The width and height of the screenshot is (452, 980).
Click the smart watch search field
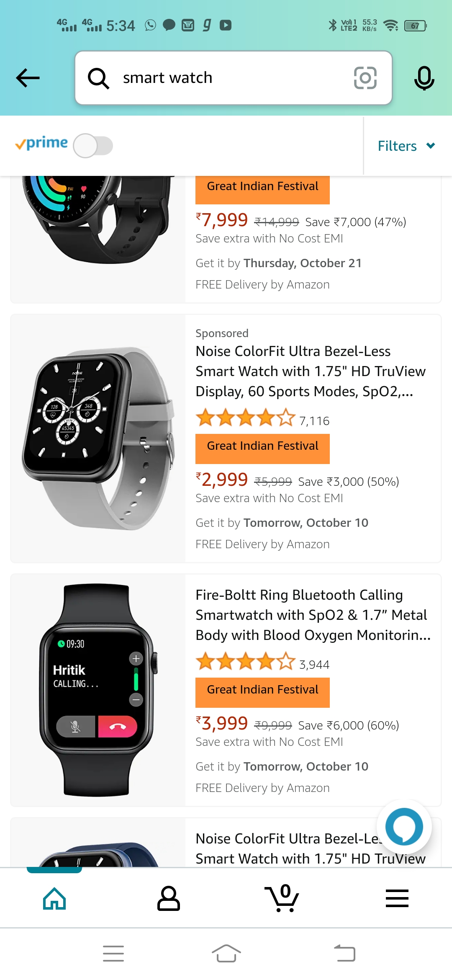[234, 78]
